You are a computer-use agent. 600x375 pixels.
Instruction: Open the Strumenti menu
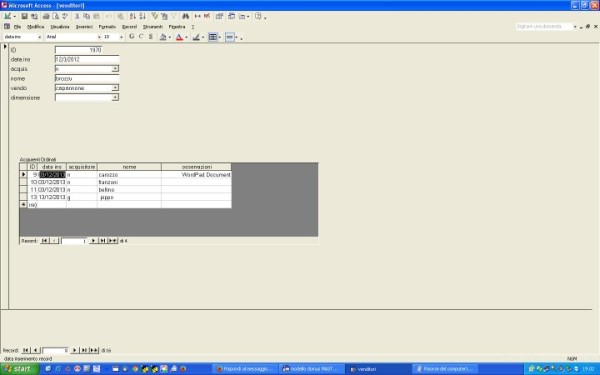153,27
